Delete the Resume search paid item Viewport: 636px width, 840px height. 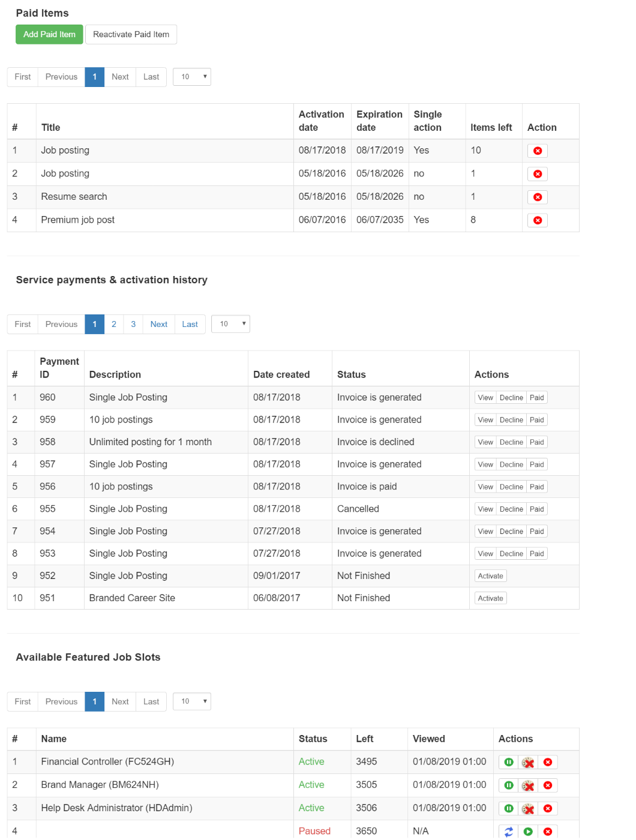[x=538, y=197]
